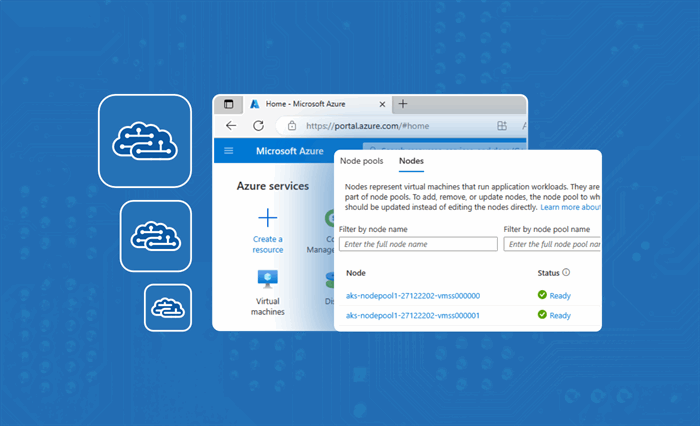Click the medium cloud brain icon tile
The height and width of the screenshot is (426, 700).
(156, 236)
